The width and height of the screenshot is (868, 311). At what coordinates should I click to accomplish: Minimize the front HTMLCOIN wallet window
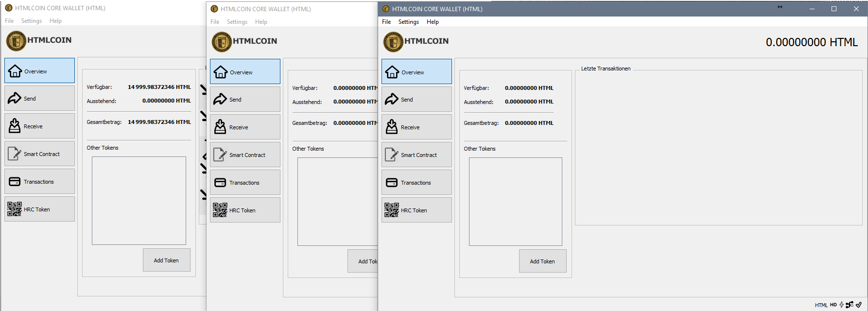click(x=812, y=9)
